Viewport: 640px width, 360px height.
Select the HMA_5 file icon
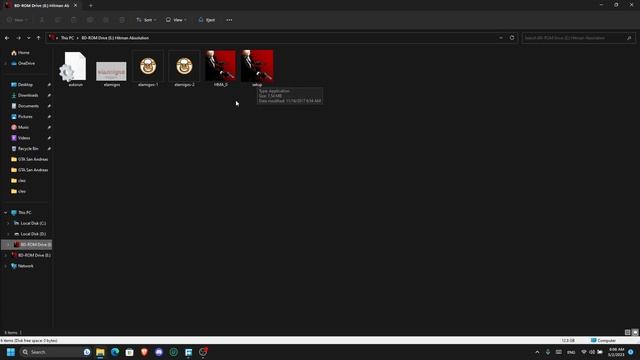[x=220, y=66]
